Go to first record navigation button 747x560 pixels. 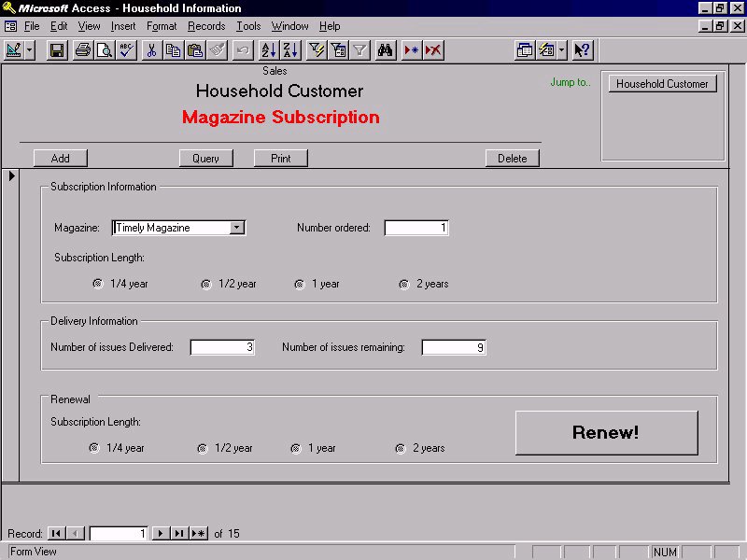[56, 533]
